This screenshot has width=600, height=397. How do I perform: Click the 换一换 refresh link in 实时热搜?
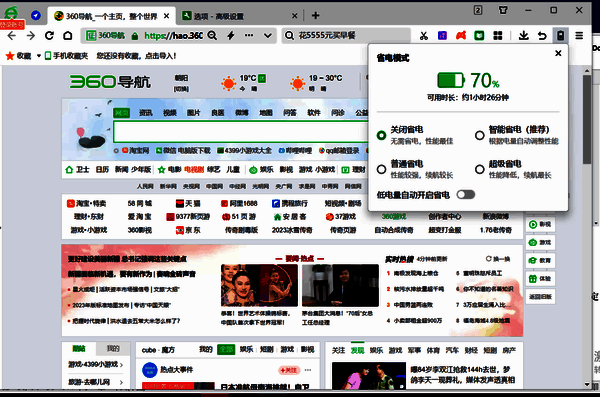(x=498, y=259)
